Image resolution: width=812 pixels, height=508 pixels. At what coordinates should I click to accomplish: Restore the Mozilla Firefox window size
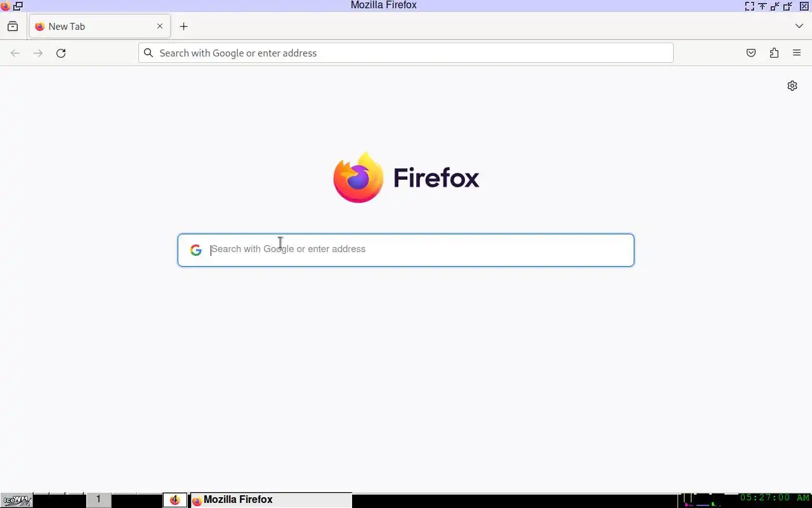(x=789, y=6)
